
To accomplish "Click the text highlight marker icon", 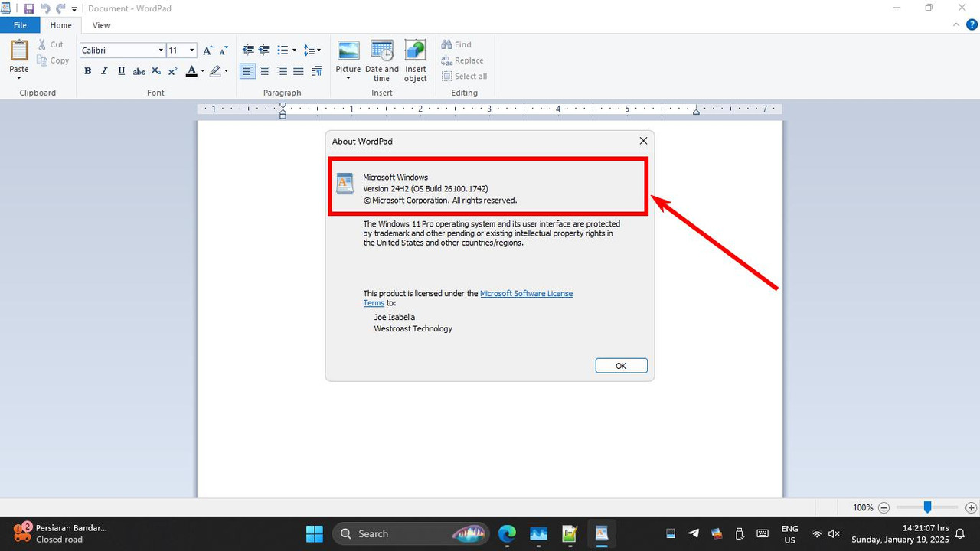I will 215,71.
